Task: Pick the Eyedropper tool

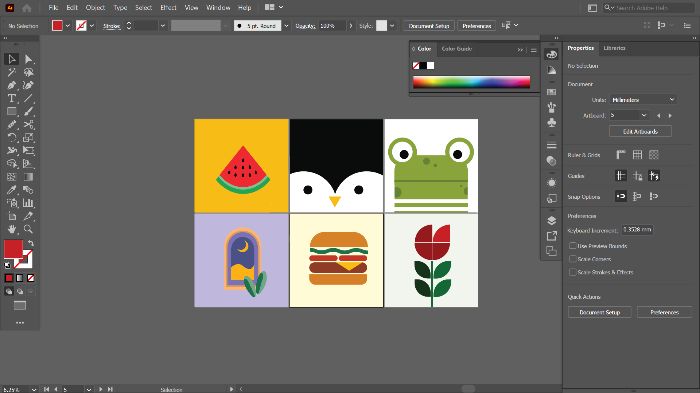Action: click(12, 190)
